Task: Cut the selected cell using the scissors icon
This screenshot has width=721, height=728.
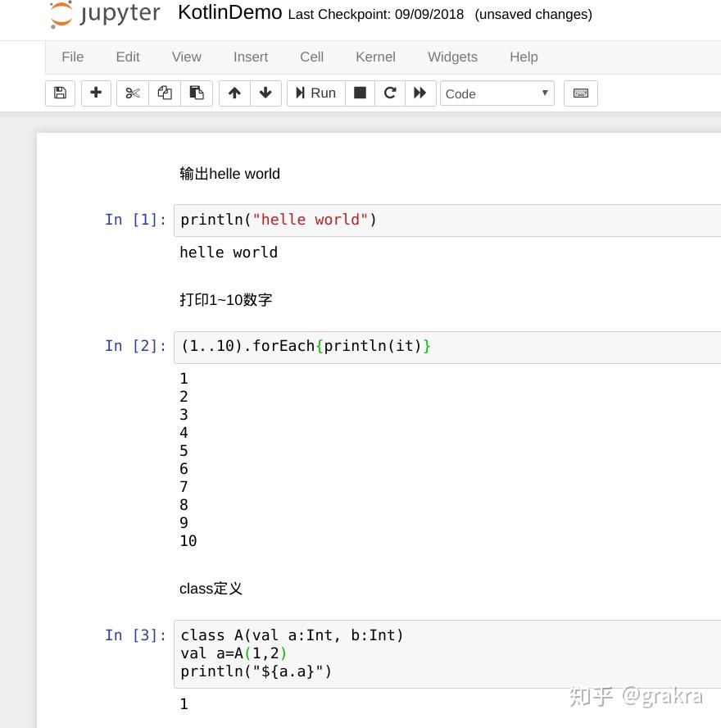Action: pos(132,93)
